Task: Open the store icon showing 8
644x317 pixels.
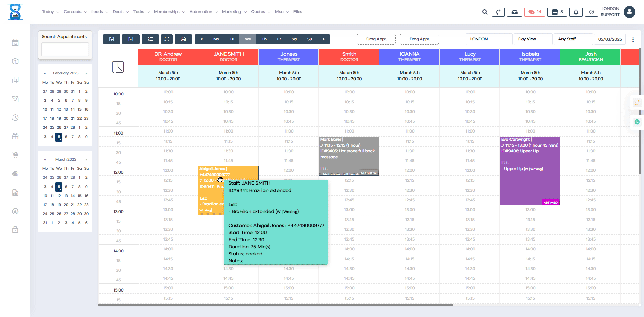Action: point(557,12)
